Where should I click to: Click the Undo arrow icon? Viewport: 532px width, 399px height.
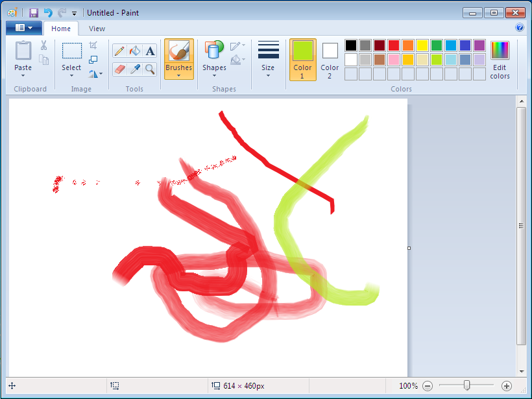[x=48, y=12]
